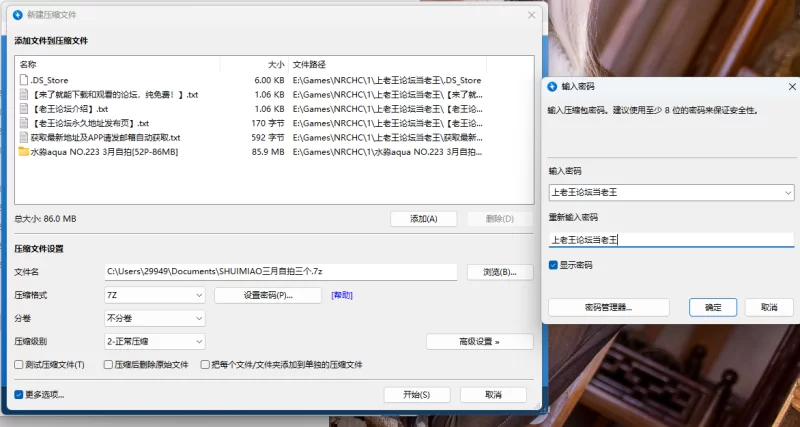The width and height of the screenshot is (800, 427).
Task: Uncheck 显示密码 checkbox
Action: pos(553,265)
